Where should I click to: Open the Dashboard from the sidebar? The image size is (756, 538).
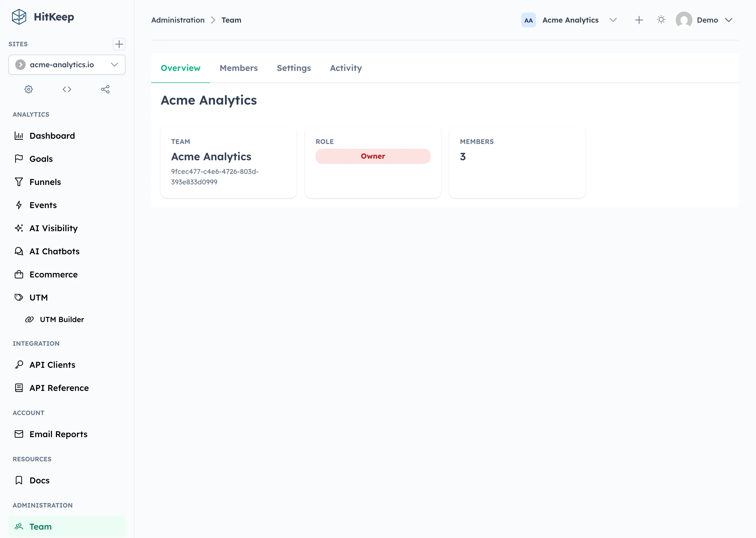tap(52, 136)
